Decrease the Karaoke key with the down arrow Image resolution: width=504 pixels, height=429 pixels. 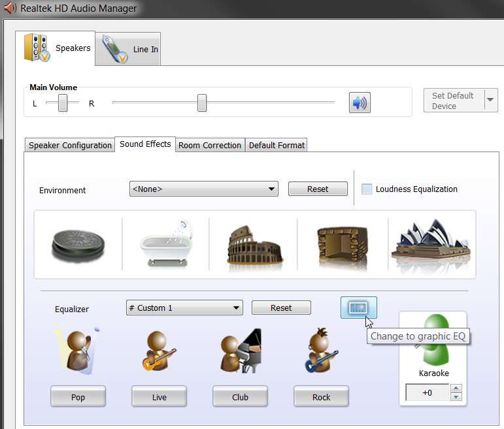[x=456, y=396]
